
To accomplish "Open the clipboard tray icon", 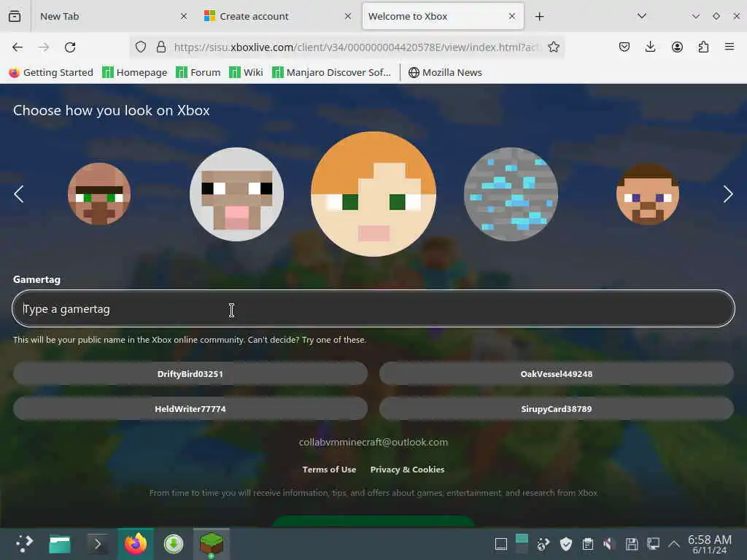I will (x=588, y=544).
